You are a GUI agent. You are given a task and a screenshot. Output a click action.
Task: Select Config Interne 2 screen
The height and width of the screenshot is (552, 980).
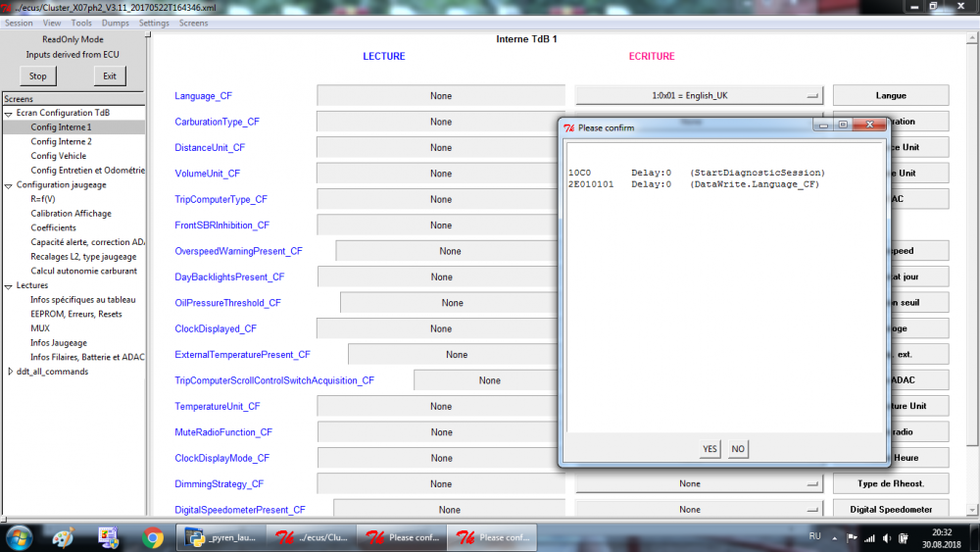[x=61, y=141]
